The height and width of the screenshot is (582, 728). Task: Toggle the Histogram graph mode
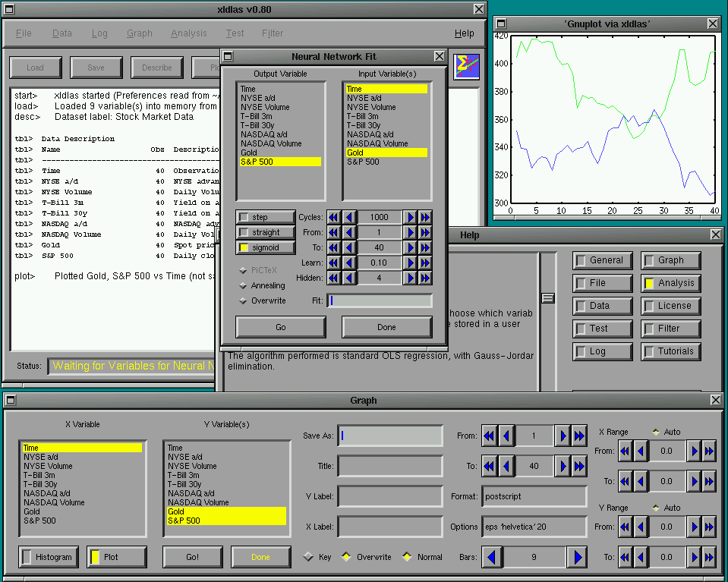click(x=49, y=557)
